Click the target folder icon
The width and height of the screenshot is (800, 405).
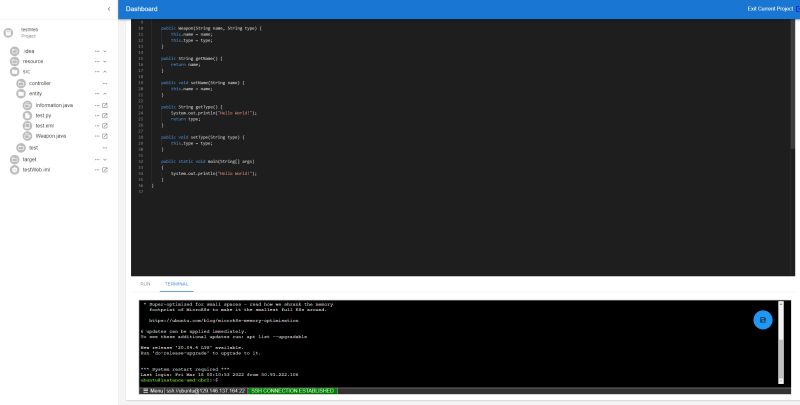coord(14,159)
